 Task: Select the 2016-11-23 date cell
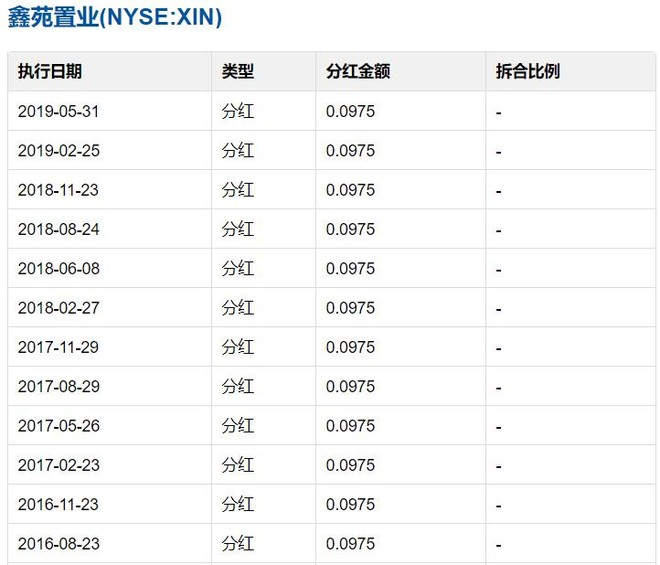tap(59, 504)
